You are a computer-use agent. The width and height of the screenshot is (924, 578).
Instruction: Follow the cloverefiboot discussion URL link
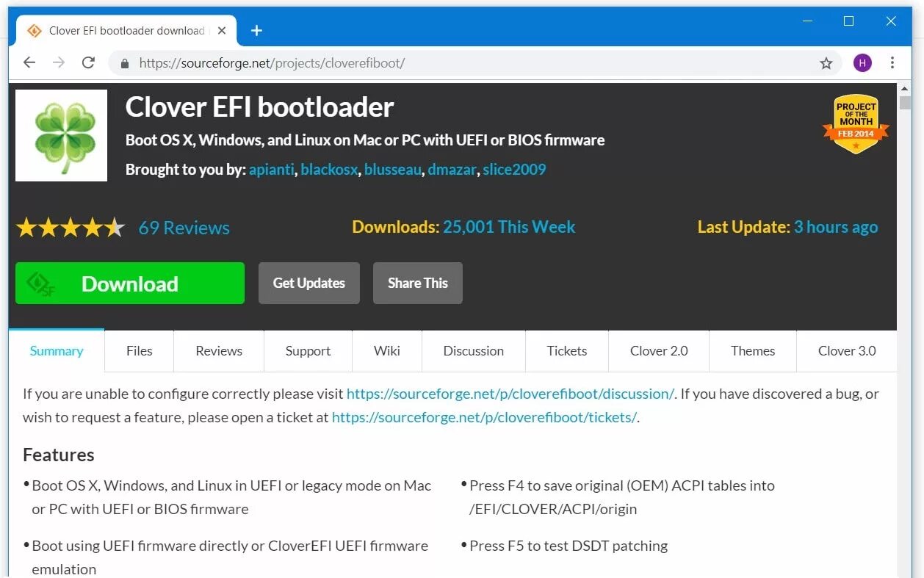(510, 394)
